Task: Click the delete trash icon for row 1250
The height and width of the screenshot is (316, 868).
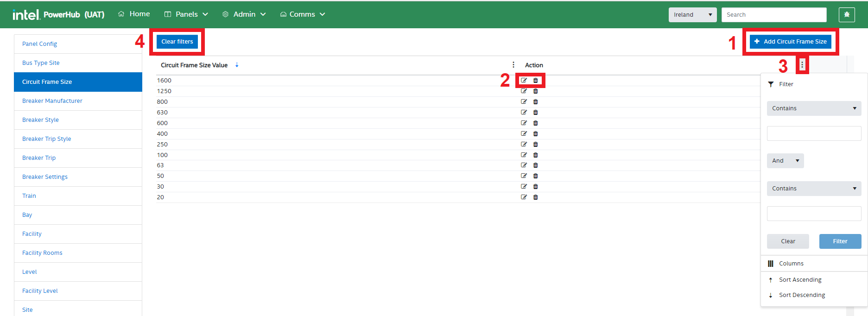Action: coord(535,91)
